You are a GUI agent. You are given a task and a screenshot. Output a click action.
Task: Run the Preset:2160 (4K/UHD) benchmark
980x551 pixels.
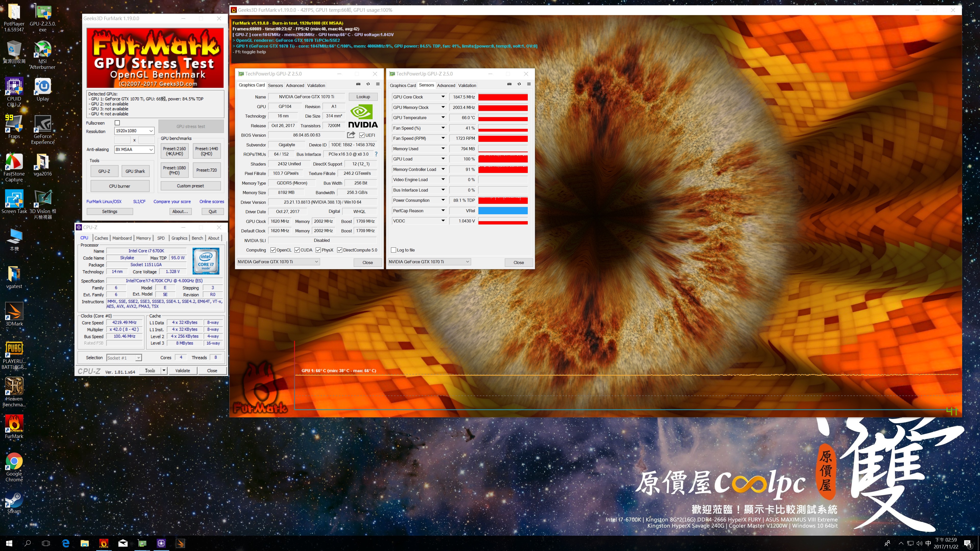[x=175, y=151]
